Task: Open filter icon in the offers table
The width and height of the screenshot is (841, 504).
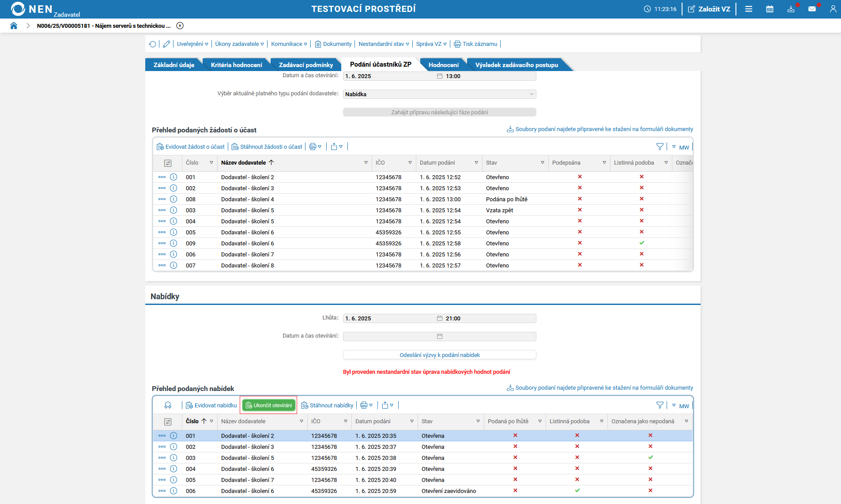Action: tap(660, 405)
